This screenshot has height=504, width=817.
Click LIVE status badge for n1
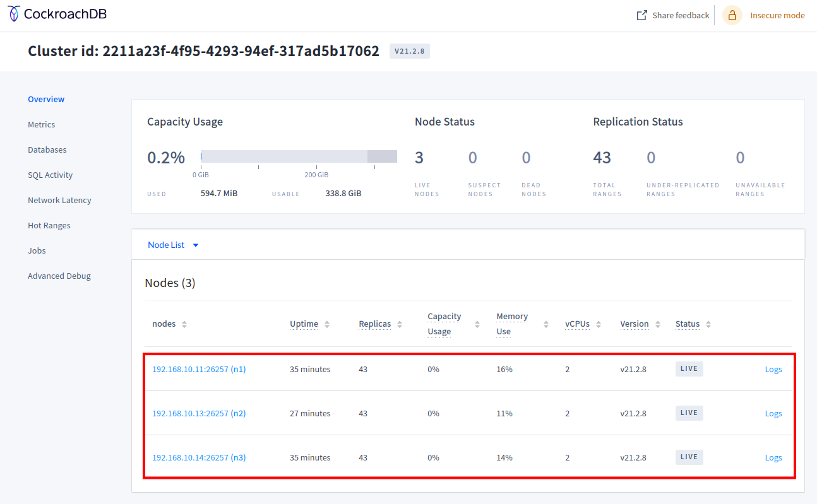(689, 369)
